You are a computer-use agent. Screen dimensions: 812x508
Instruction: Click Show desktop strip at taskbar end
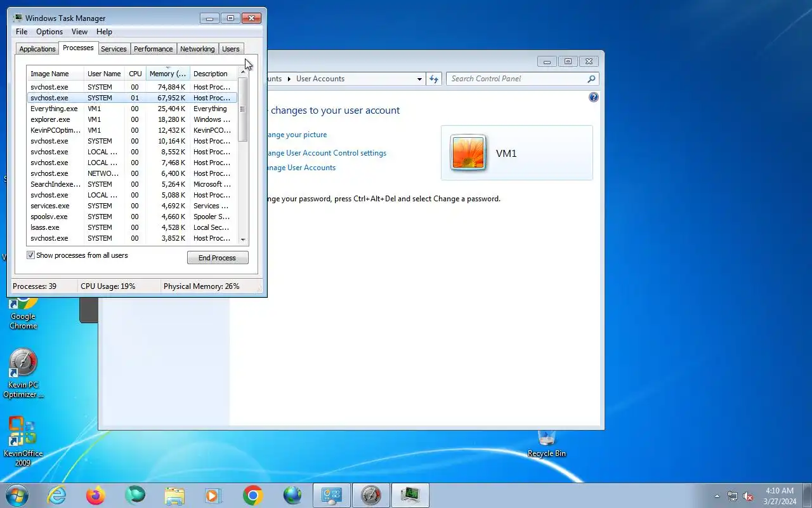[x=808, y=496]
